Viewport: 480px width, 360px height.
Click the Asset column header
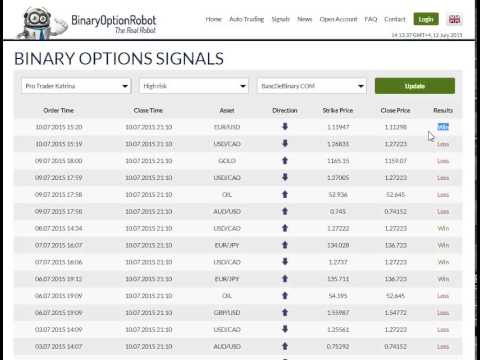click(x=227, y=110)
